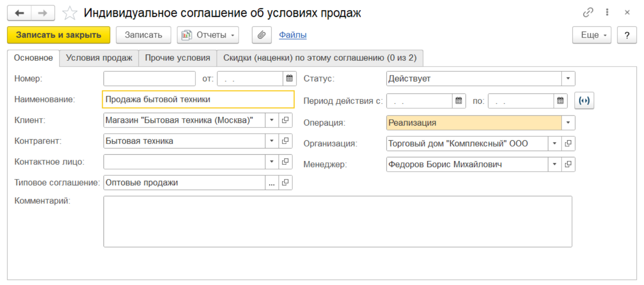Expand the Менеджер dropdown list
Viewport: 644px width, 285px height.
coord(554,164)
